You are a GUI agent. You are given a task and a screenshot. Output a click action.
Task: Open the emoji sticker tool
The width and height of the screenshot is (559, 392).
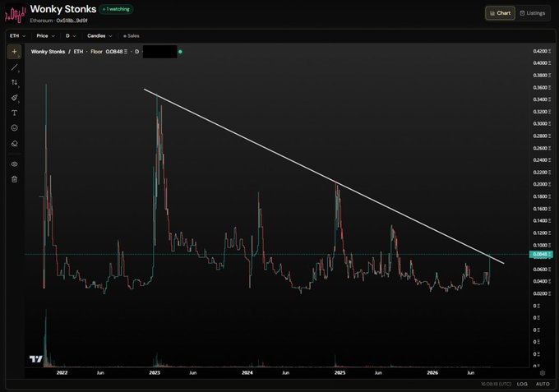click(x=14, y=128)
